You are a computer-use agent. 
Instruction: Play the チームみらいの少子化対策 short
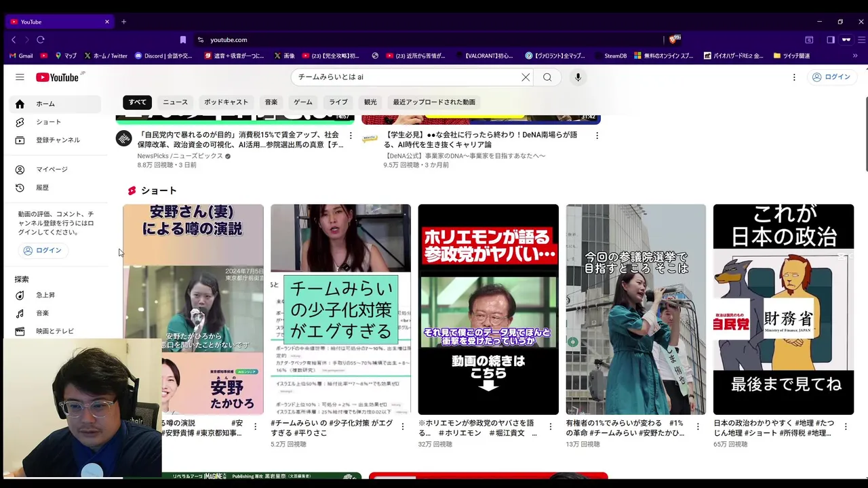coord(340,309)
